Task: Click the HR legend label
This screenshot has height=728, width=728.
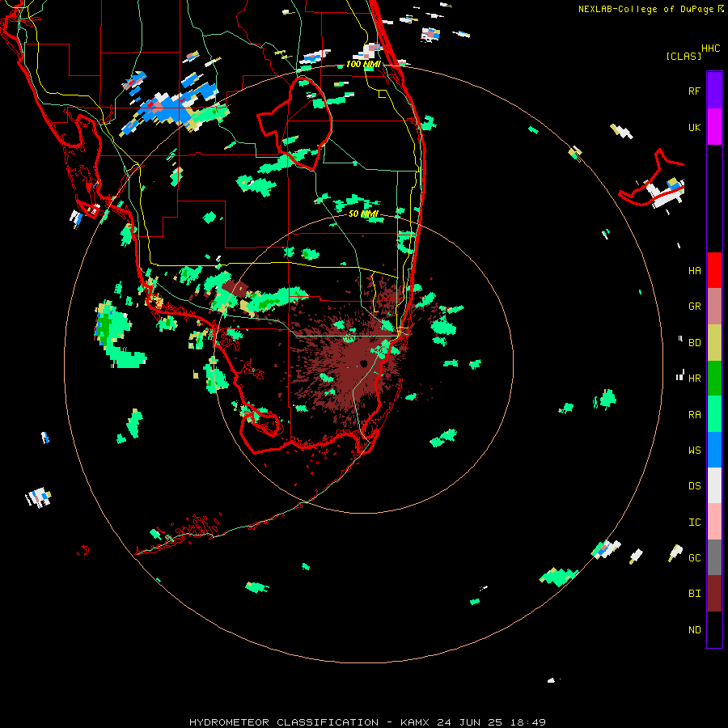Action: click(x=694, y=379)
